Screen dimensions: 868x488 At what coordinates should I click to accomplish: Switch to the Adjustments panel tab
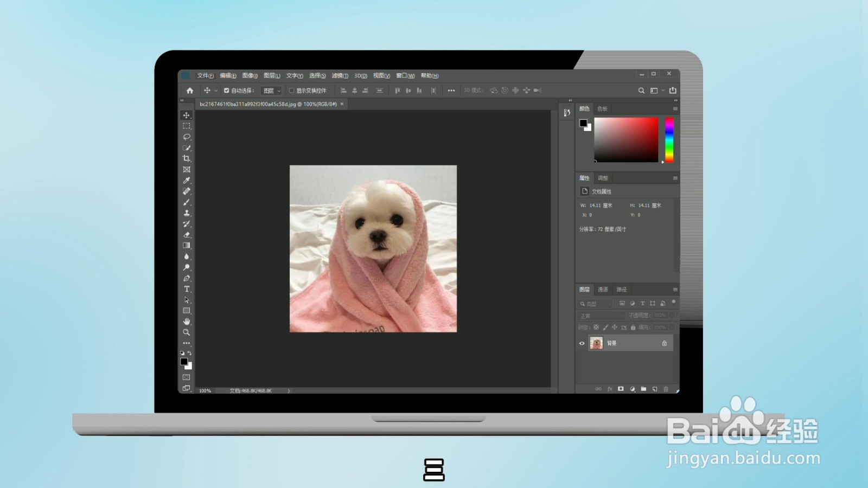[x=603, y=178]
